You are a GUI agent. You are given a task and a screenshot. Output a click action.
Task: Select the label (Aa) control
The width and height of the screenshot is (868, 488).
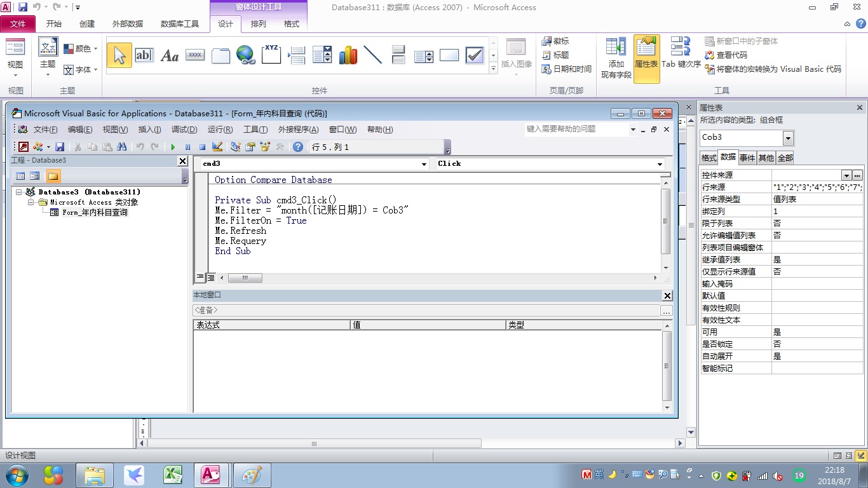click(170, 55)
